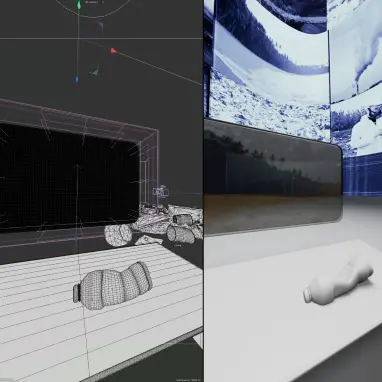Viewport: 382px width, 382px height.
Task: Click the blue-gray triangular plane handle
Action: coord(101,25)
